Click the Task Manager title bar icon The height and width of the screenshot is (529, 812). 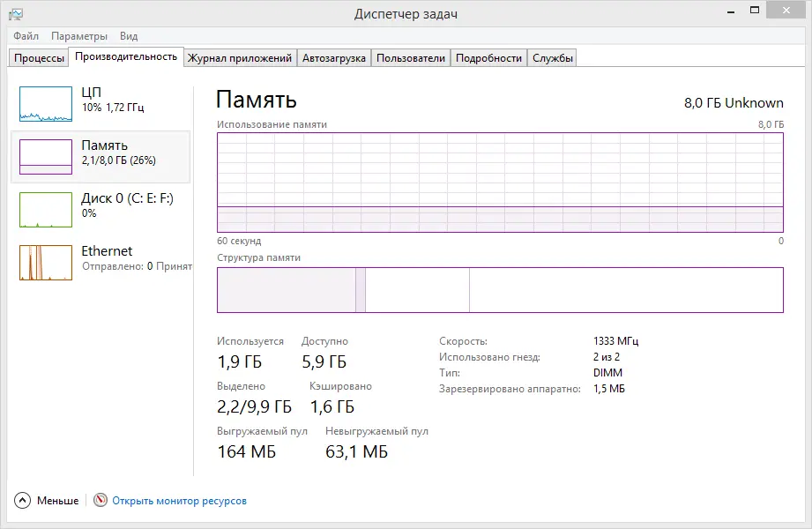(x=16, y=14)
